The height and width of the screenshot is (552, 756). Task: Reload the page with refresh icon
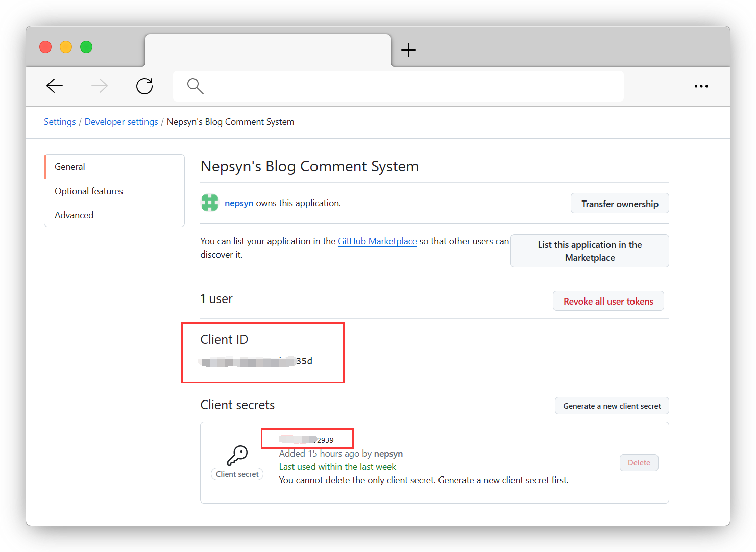point(144,86)
